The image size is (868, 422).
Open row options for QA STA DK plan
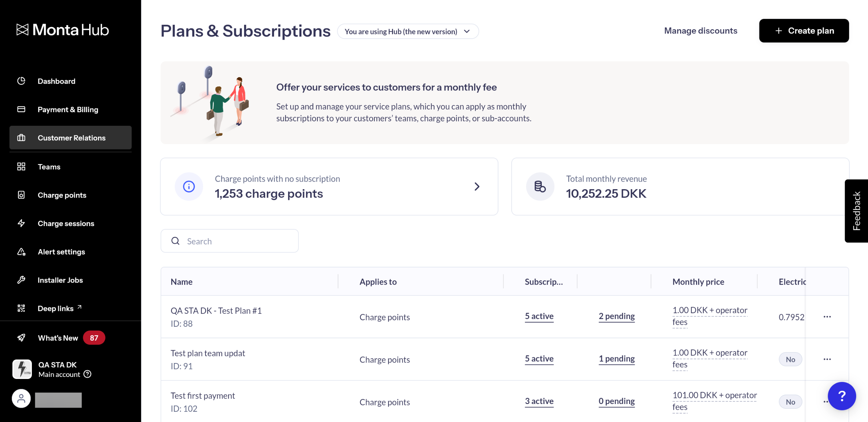point(827,317)
